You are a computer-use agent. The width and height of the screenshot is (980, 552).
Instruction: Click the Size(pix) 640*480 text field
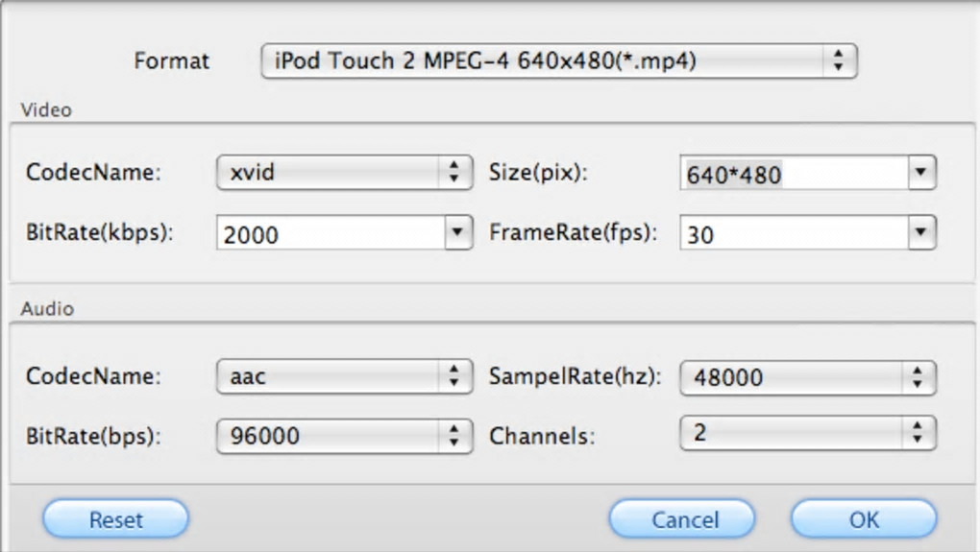coord(793,175)
